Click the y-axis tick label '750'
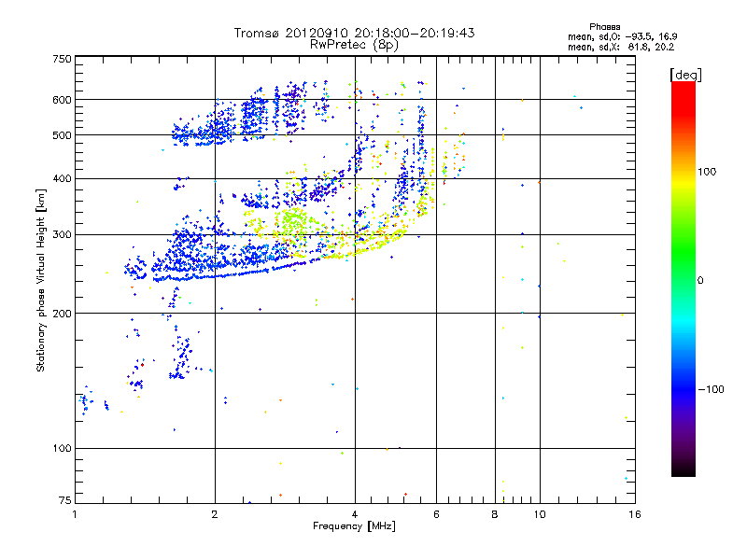The width and height of the screenshot is (747, 560). [62, 59]
